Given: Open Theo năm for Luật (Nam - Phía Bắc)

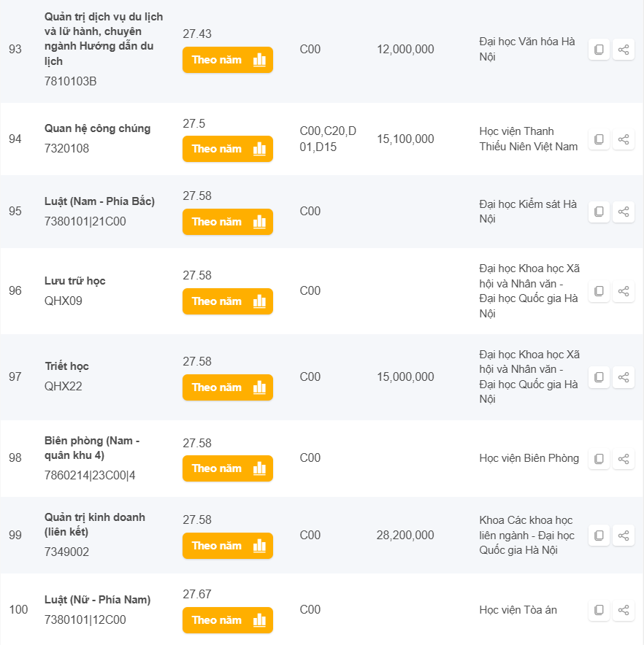Looking at the screenshot, I should (x=227, y=222).
